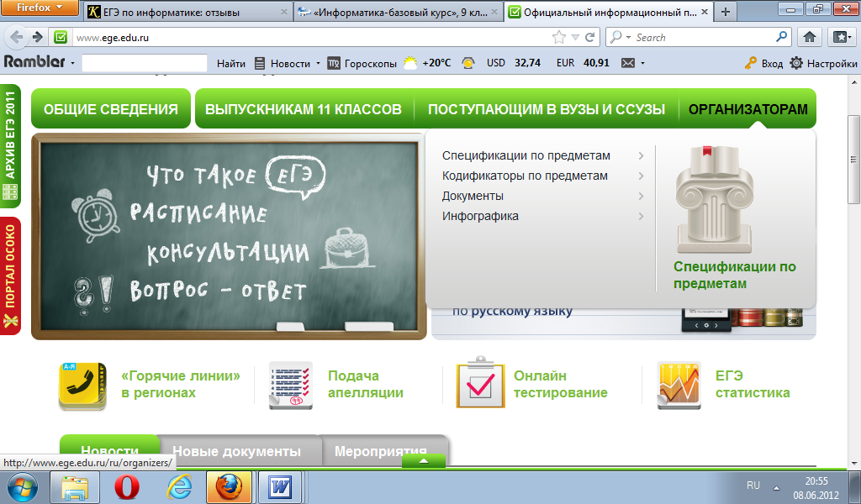The width and height of the screenshot is (861, 504).
Task: Click the column with book illustration
Action: 714,199
